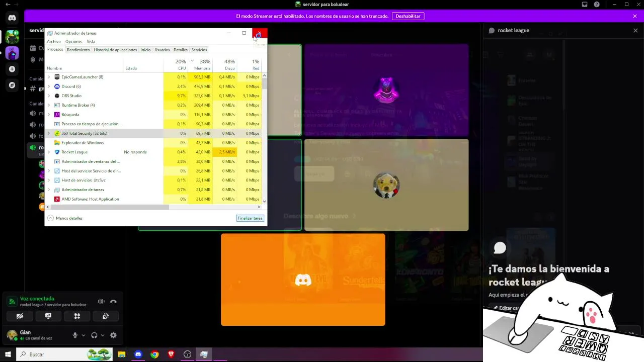Image resolution: width=644 pixels, height=362 pixels.
Task: Open OBS Studio from the taskbar
Action: [188, 354]
